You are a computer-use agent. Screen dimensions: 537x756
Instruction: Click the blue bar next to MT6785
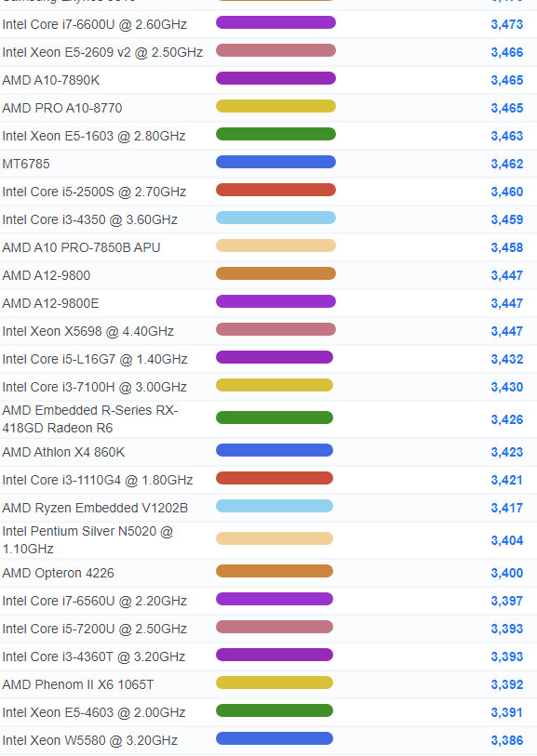(275, 162)
